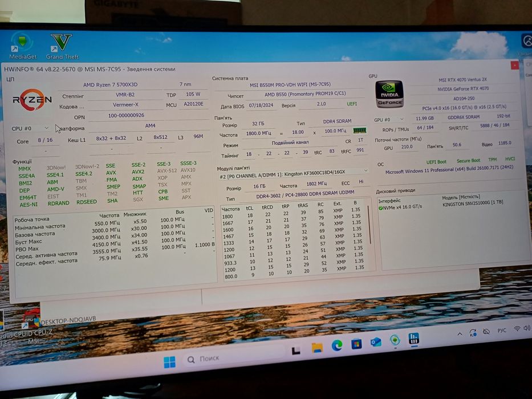Screen dimensions: 532x399
Task: Click the AES-NI feature flag
Action: 29,205
